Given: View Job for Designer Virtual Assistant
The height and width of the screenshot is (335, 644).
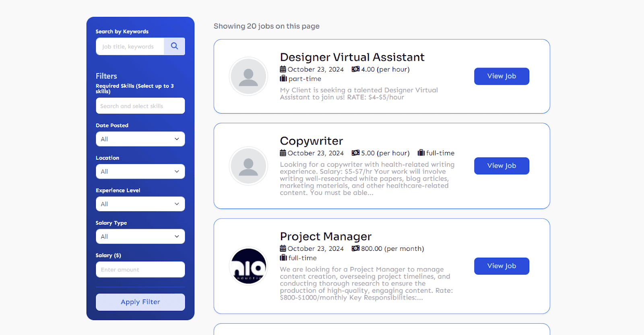Looking at the screenshot, I should (x=502, y=76).
